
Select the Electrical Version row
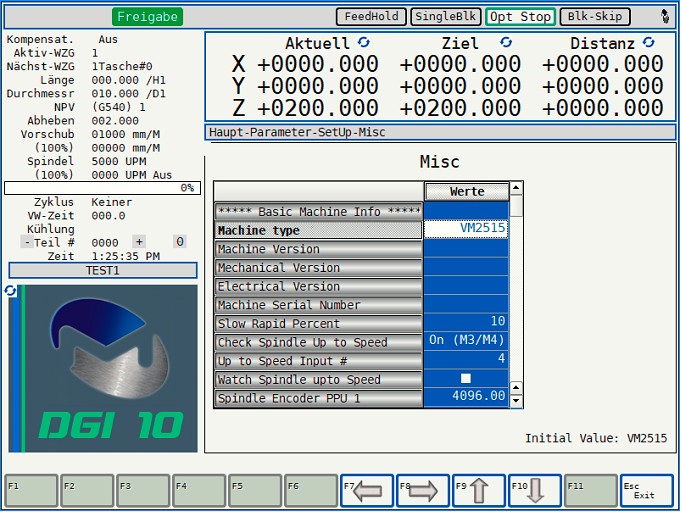pos(318,286)
